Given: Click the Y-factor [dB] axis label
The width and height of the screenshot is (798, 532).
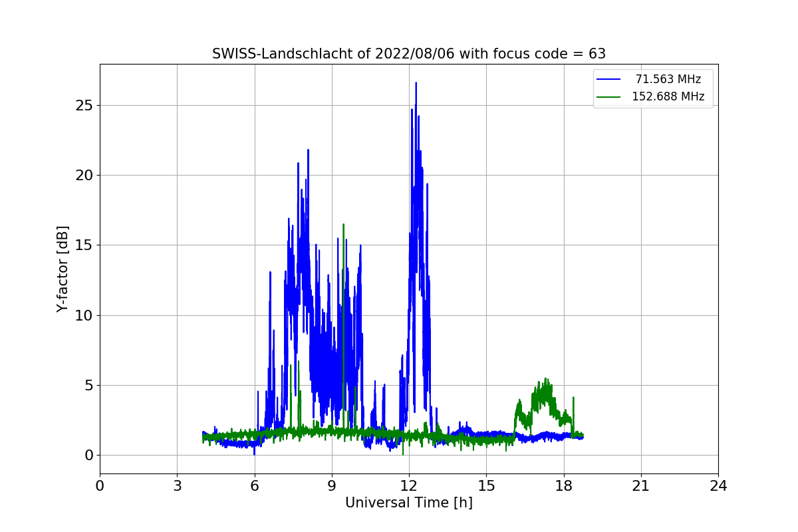Looking at the screenshot, I should click(63, 269).
